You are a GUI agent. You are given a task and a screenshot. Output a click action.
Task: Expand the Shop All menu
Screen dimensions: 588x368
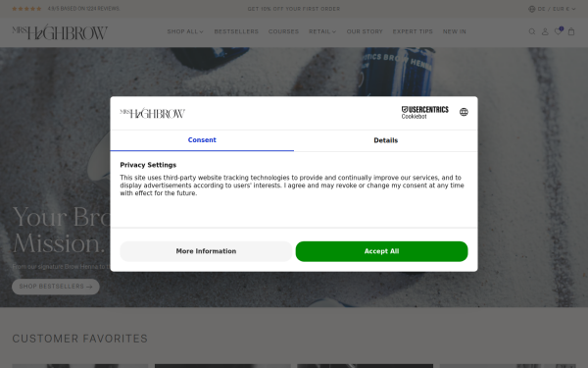click(x=185, y=31)
